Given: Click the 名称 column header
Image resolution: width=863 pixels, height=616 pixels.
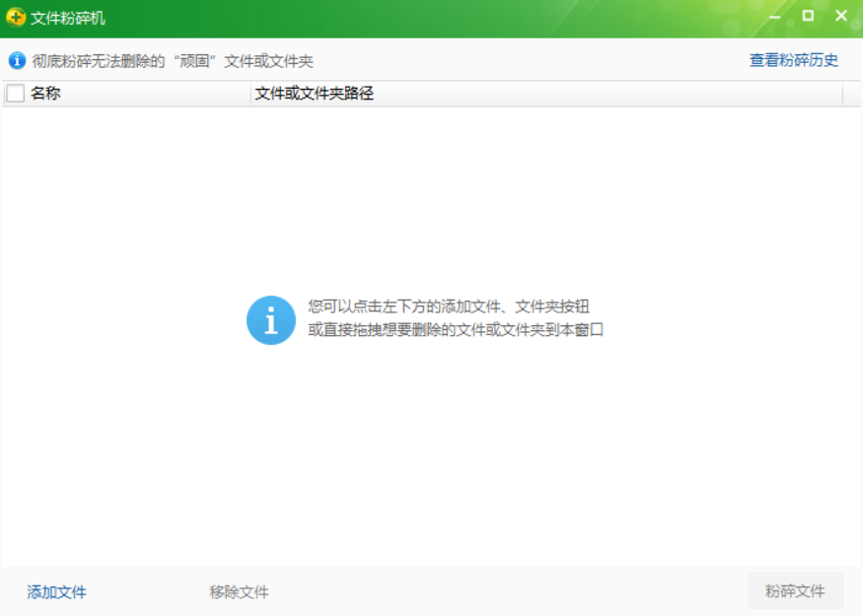Looking at the screenshot, I should click(44, 93).
